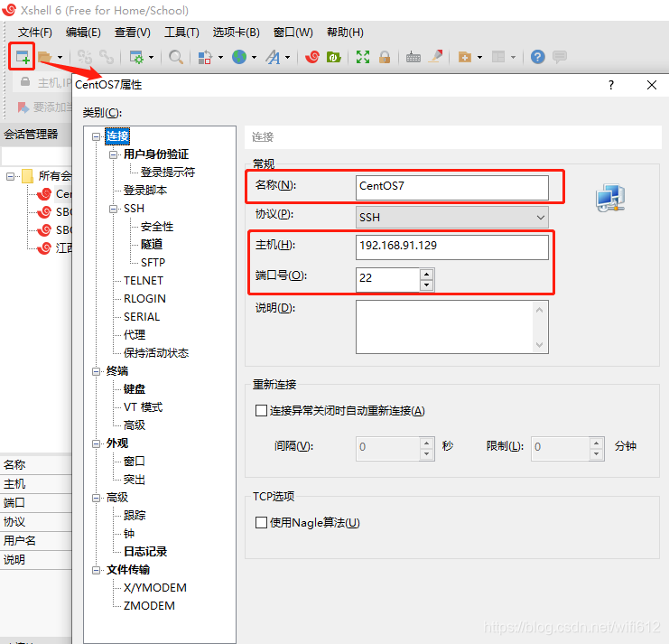Select SFTP in category tree
Viewport: 669px width, 644px height.
coord(153,263)
